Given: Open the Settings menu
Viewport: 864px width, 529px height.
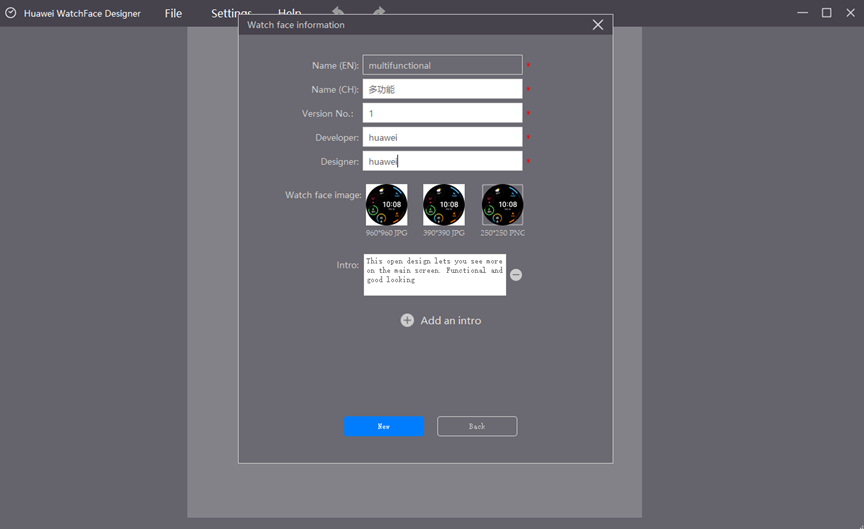Looking at the screenshot, I should (231, 12).
